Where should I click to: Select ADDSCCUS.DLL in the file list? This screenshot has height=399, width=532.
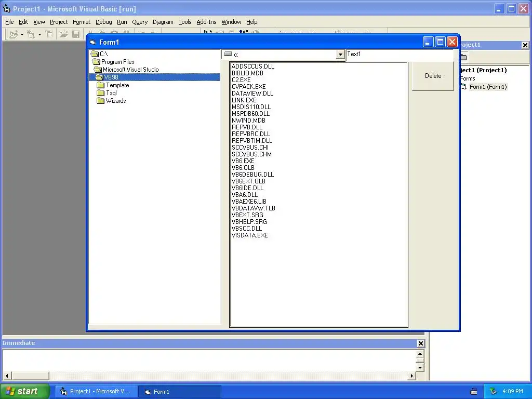pos(253,66)
